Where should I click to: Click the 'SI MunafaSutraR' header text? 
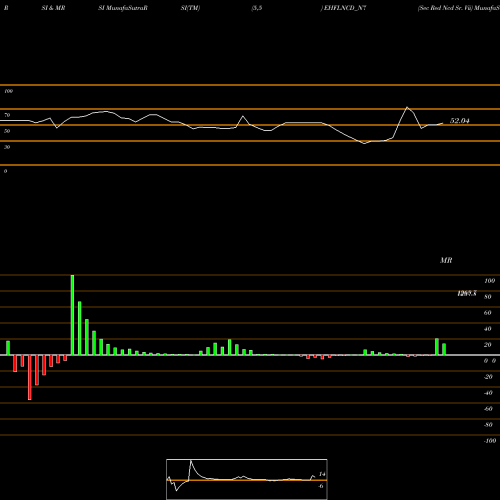coord(123,8)
